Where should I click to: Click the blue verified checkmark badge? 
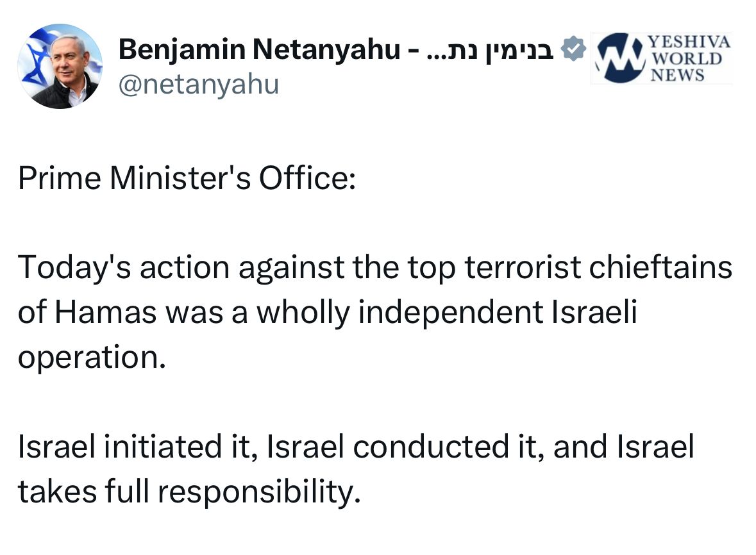573,50
